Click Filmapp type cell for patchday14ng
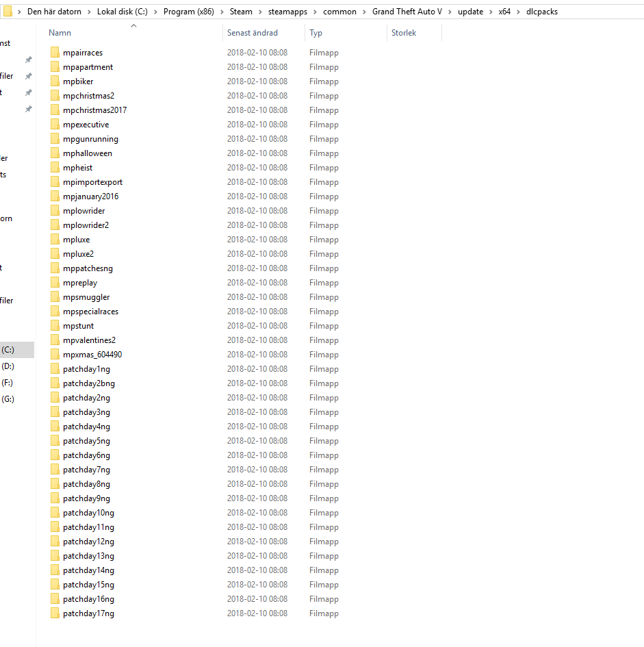The height and width of the screenshot is (647, 644). click(x=324, y=570)
